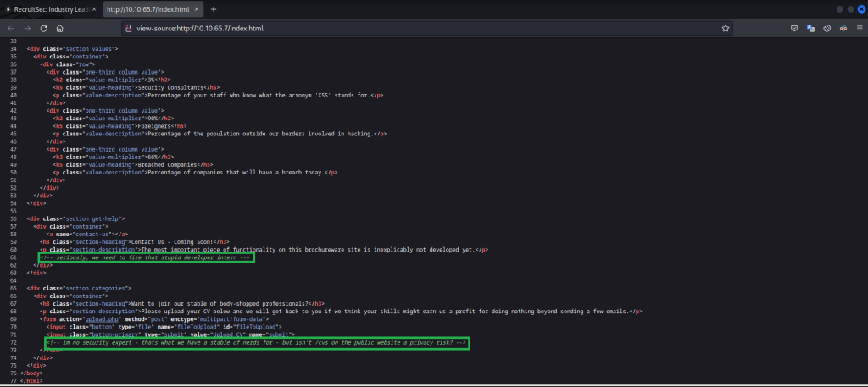Show site security info in address bar
This screenshot has width=868, height=387.
[x=128, y=28]
